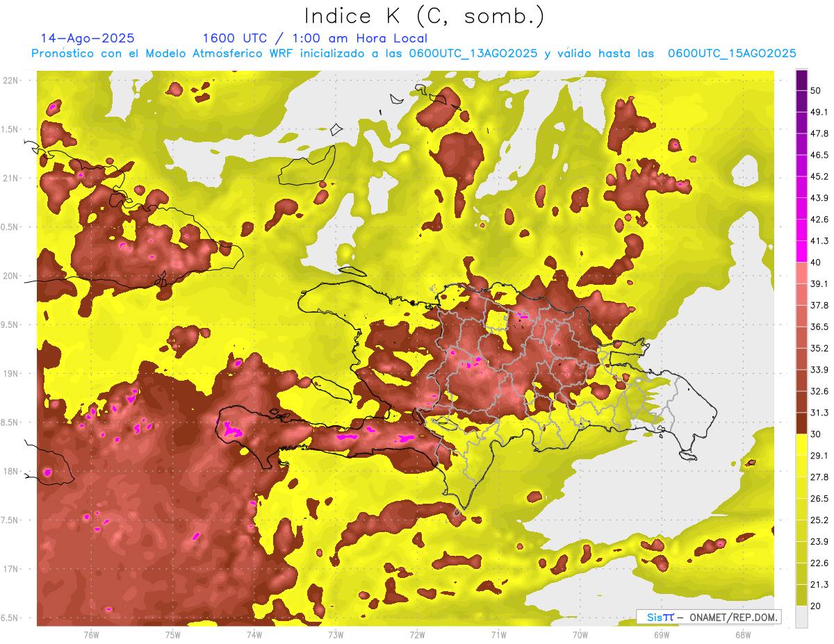The width and height of the screenshot is (834, 644).
Task: Click the "32.6" color scale value
Action: click(x=819, y=391)
